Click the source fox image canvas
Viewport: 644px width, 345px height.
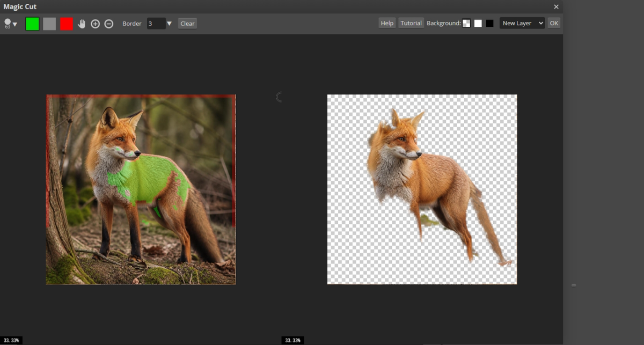click(141, 189)
